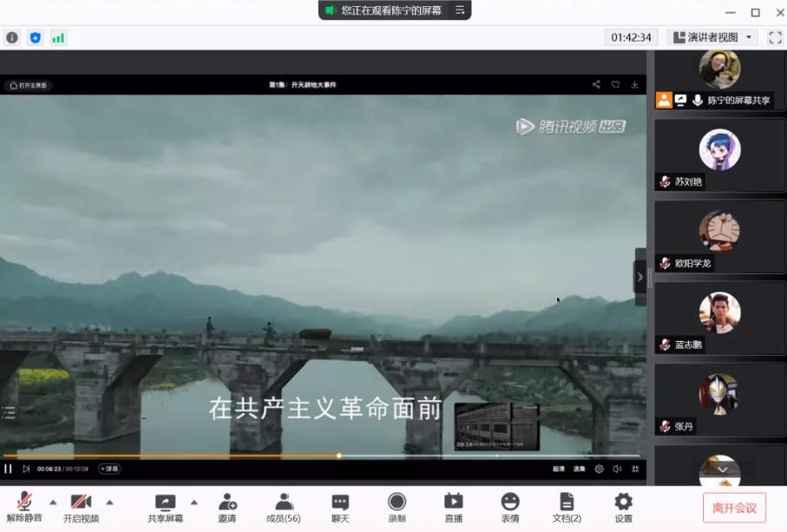
Task: Click the network signal strength icon
Action: [58, 37]
